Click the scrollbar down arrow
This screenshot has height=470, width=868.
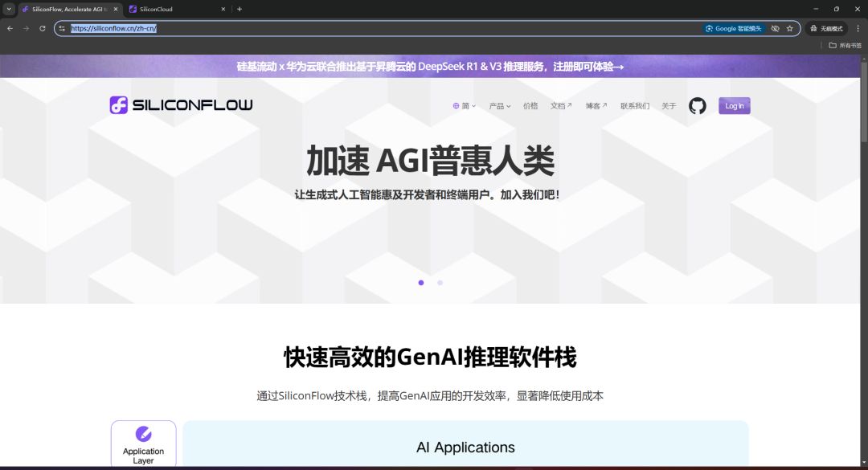(863, 462)
